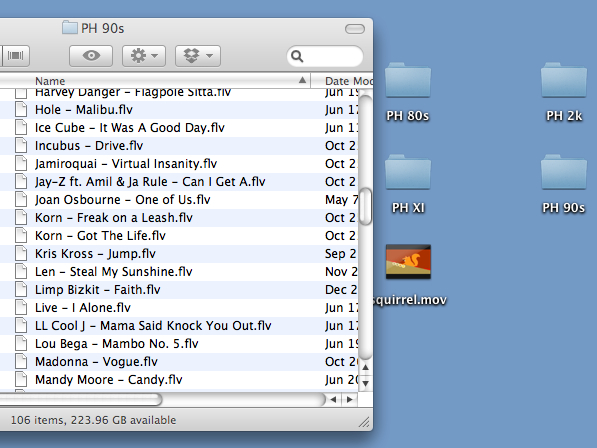Image resolution: width=597 pixels, height=448 pixels.
Task: Click file icon beside Jamiroquai – Virtual Insanity.flv
Action: click(x=21, y=164)
